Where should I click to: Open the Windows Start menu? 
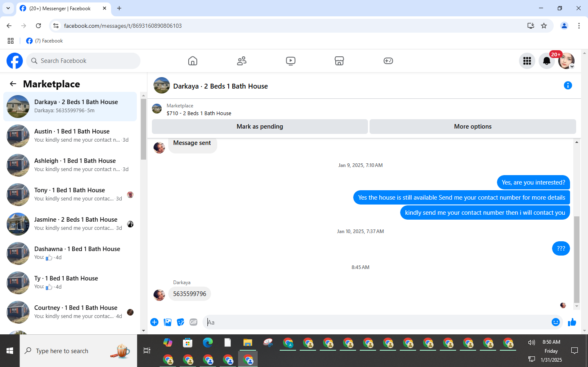click(10, 351)
